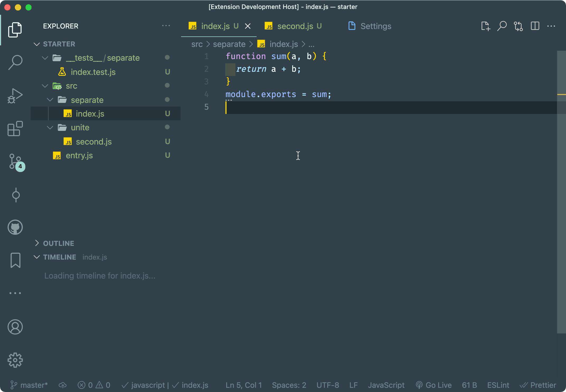Close the index.js editor tab
The image size is (566, 392).
[x=248, y=26]
